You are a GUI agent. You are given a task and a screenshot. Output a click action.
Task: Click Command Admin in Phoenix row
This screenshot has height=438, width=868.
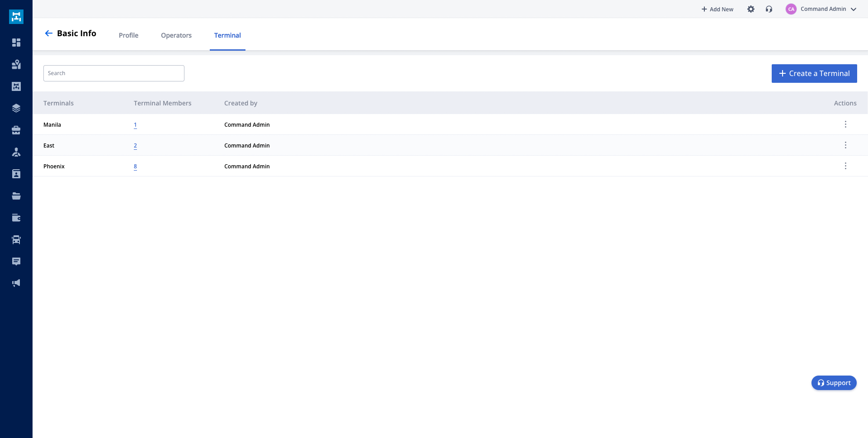[x=247, y=167]
